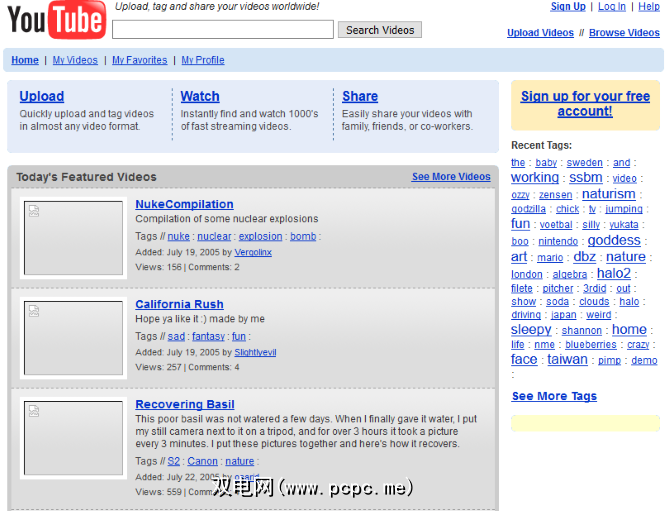Select the My Videos tab
The image size is (670, 511).
[x=75, y=60]
